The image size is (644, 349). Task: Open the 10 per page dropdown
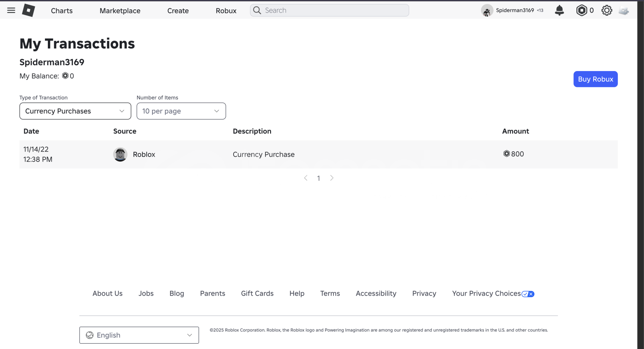[x=181, y=111]
